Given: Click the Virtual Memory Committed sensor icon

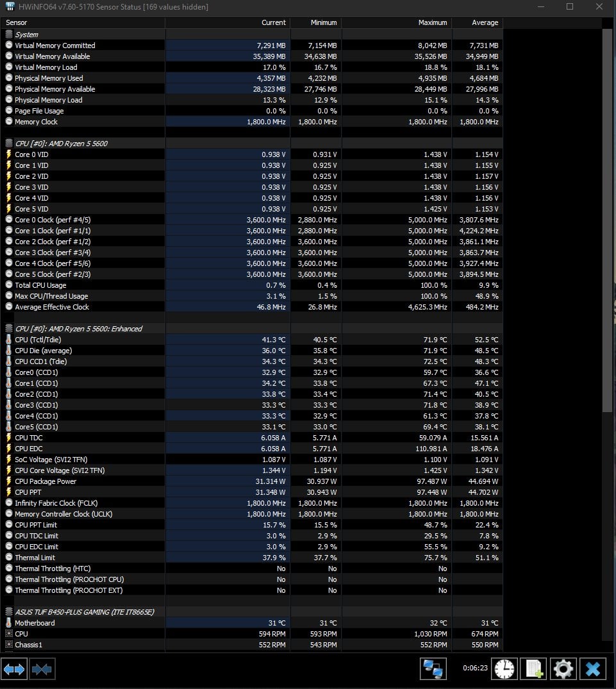Looking at the screenshot, I should click(8, 46).
